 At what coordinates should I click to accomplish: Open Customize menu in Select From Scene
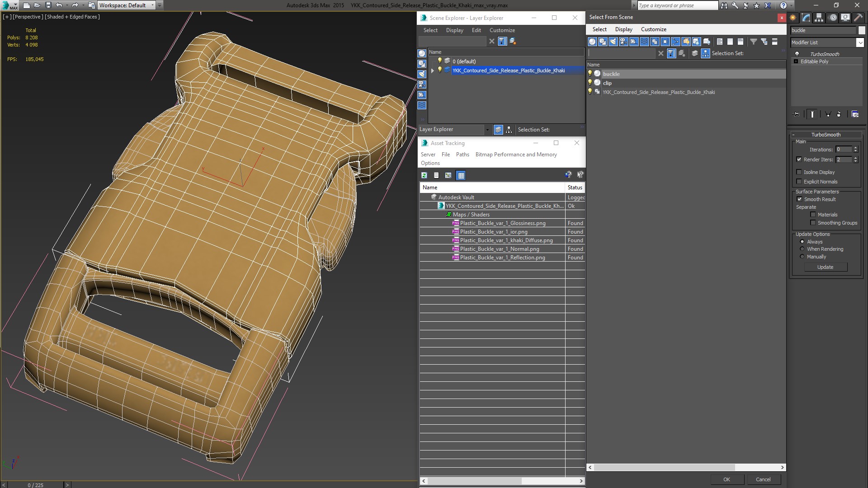coord(653,29)
